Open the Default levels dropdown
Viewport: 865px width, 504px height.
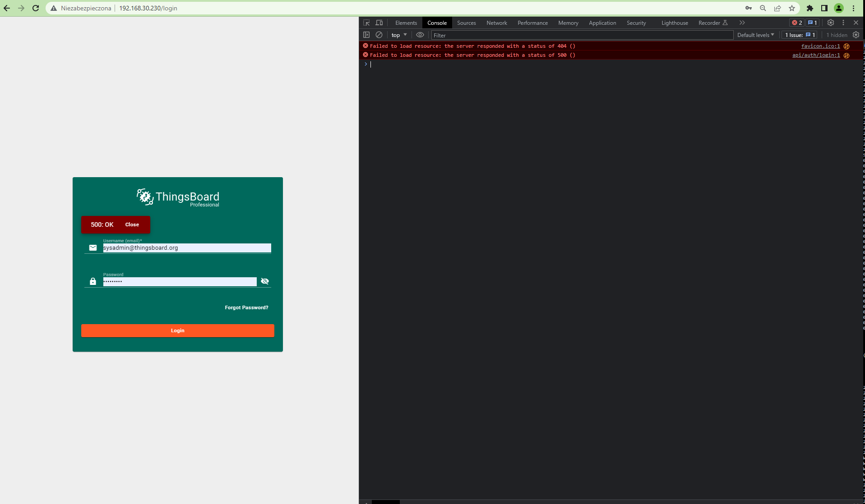point(755,35)
